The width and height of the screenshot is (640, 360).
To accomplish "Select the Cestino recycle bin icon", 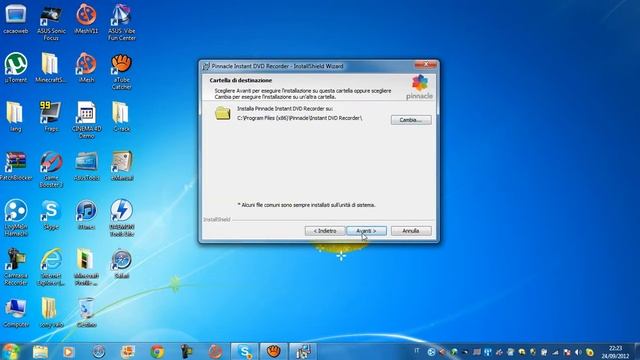I will click(86, 313).
